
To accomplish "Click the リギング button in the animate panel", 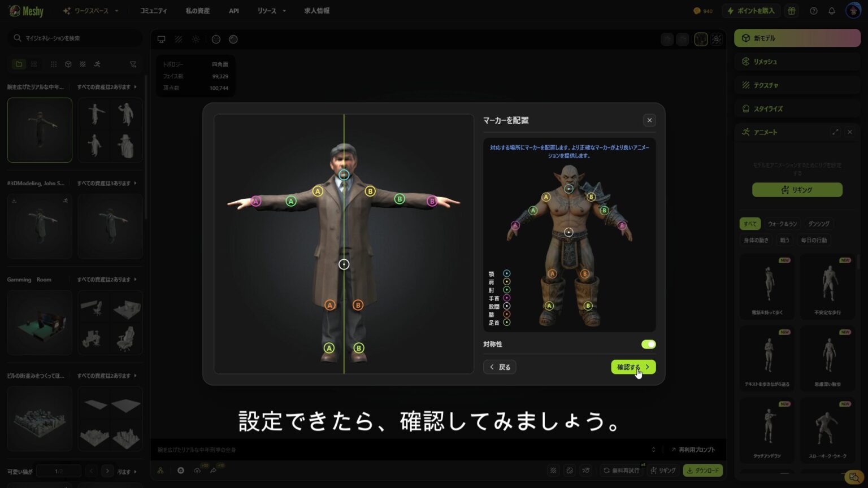I will pos(797,190).
